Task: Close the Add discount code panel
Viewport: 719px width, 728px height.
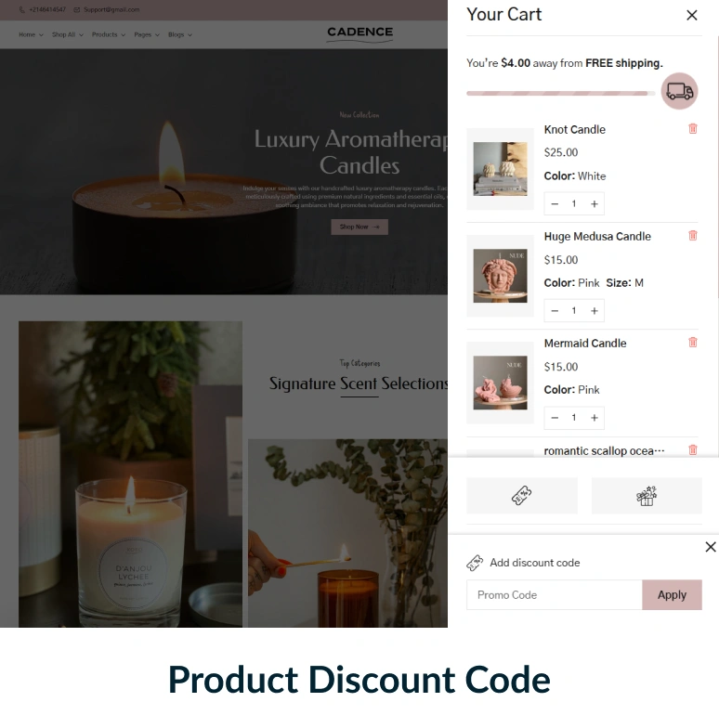Action: [710, 547]
